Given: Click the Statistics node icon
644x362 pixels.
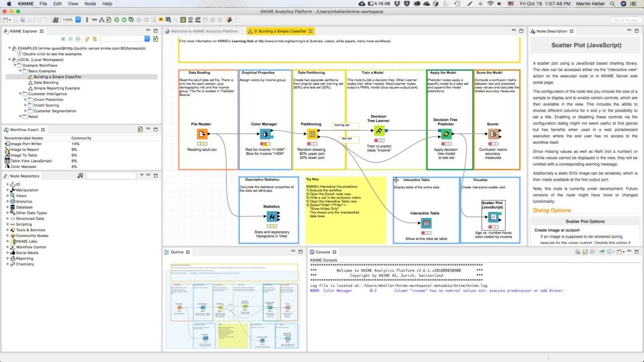Looking at the screenshot, I should click(x=272, y=216).
